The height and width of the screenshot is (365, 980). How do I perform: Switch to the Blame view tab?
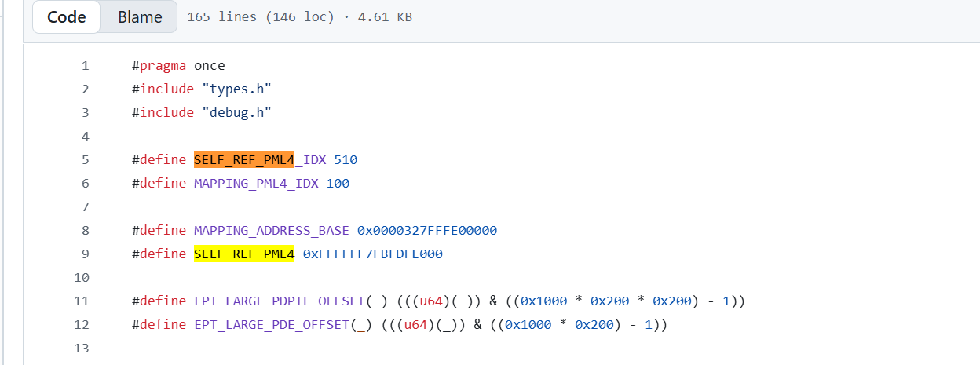coord(140,17)
